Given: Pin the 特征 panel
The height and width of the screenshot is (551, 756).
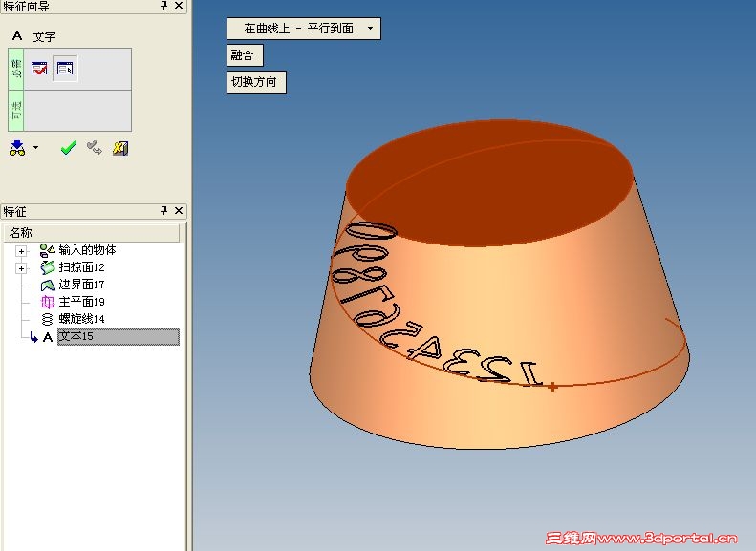Looking at the screenshot, I should [164, 210].
